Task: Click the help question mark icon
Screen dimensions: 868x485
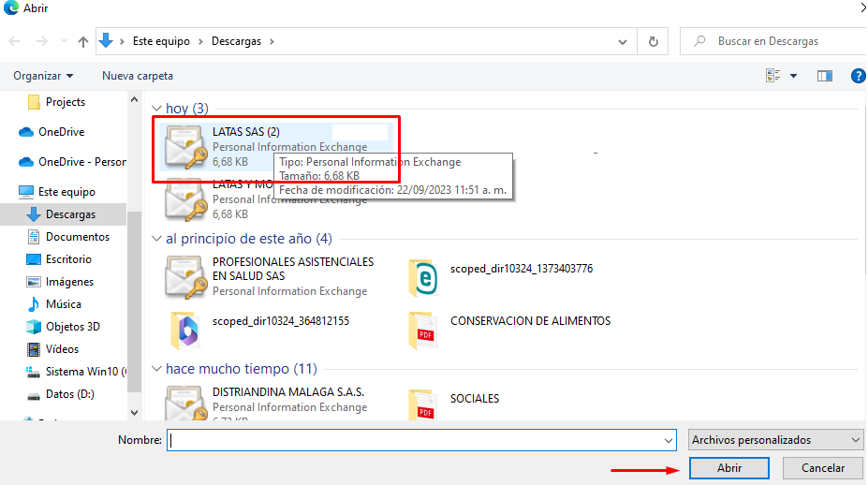Action: tap(857, 76)
